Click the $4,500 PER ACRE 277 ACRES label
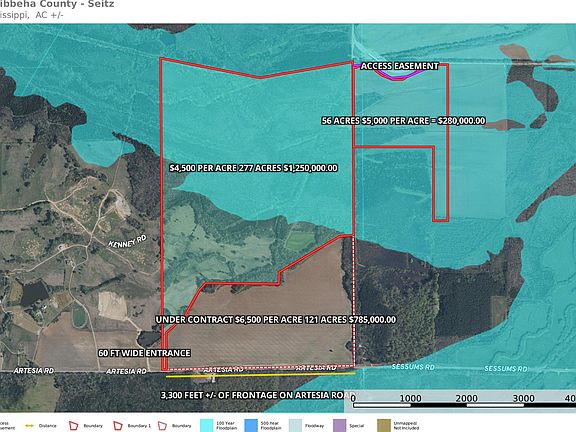The height and width of the screenshot is (432, 576). 253,168
